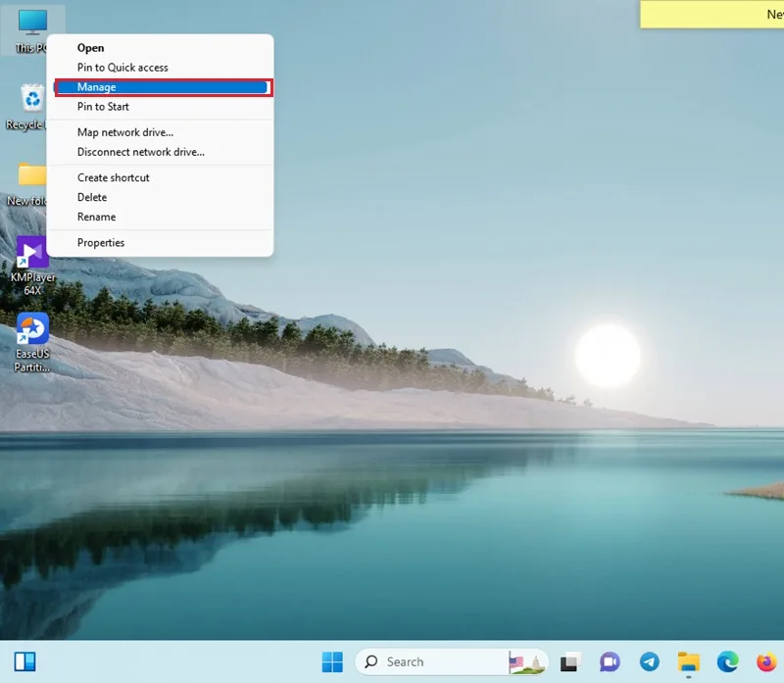Select the New folder desktop icon
Viewport: 784px width, 683px height.
click(27, 183)
